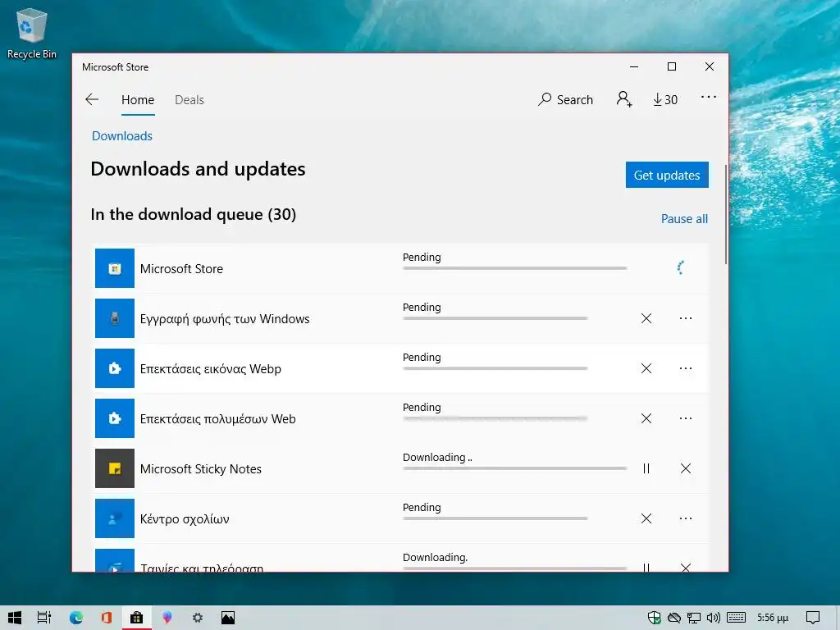Click the Επεκτάσεις εικόνας Webp app icon
The height and width of the screenshot is (630, 840).
(x=115, y=368)
